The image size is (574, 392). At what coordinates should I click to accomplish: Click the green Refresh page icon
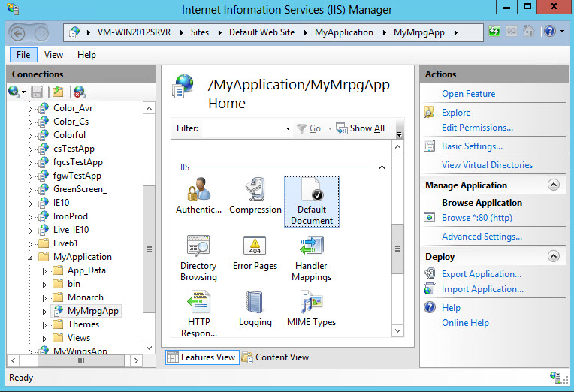pos(494,31)
